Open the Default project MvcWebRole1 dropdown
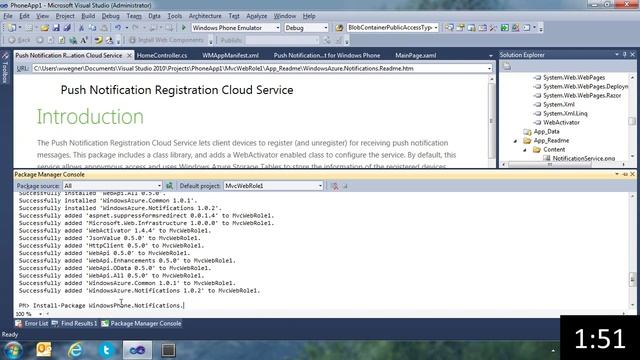 coord(320,186)
